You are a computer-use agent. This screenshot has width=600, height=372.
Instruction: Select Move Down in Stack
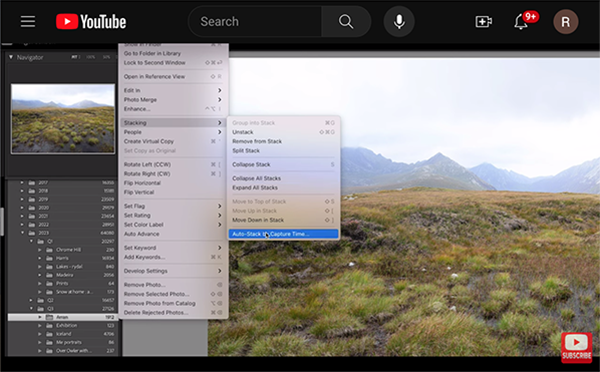tap(284, 220)
